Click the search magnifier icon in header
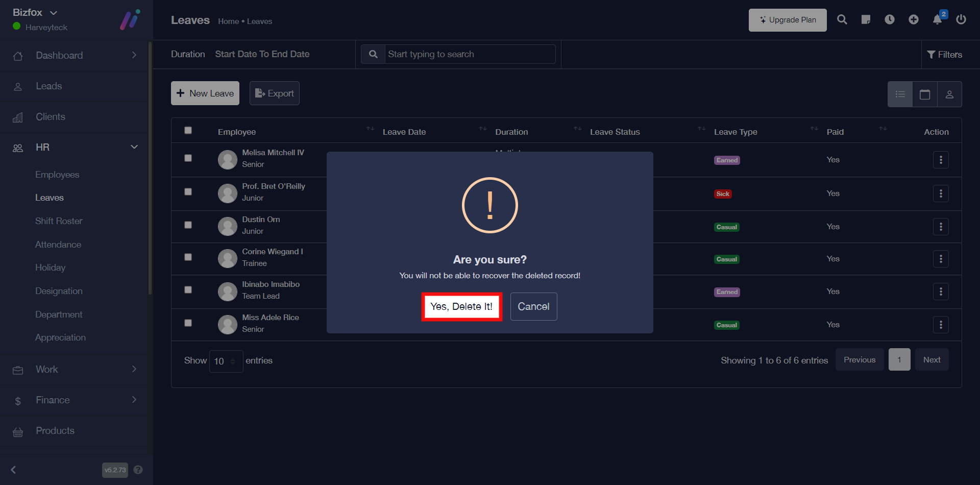Image resolution: width=980 pixels, height=485 pixels. 842,20
